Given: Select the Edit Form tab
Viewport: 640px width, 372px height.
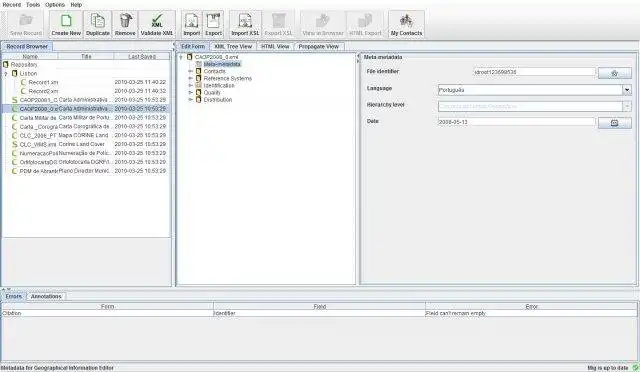Looking at the screenshot, I should [x=193, y=47].
